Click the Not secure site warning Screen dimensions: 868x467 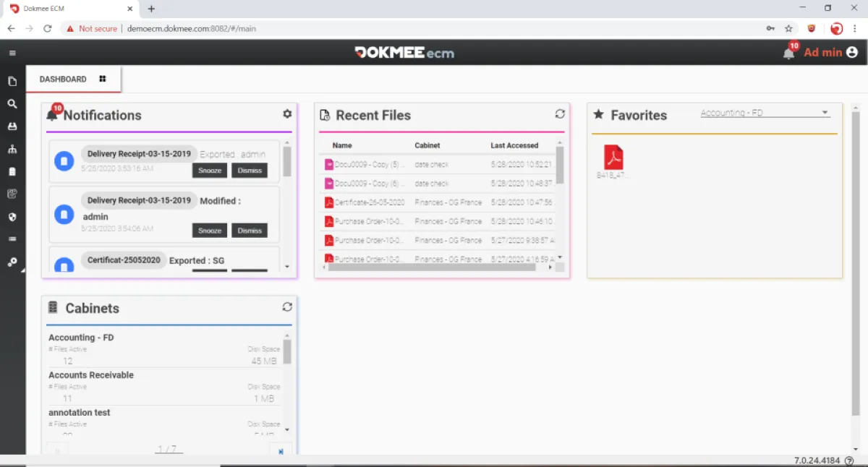click(92, 29)
